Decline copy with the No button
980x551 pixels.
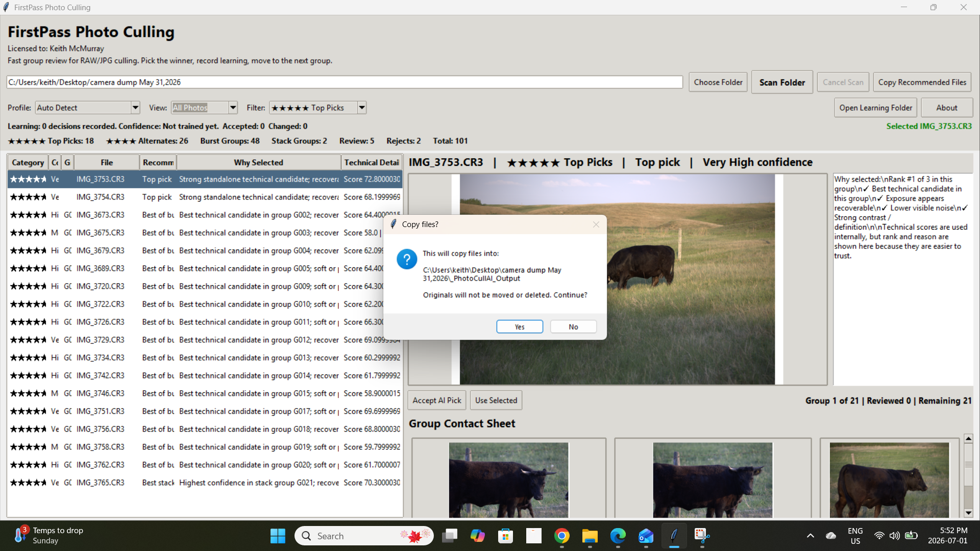point(573,327)
